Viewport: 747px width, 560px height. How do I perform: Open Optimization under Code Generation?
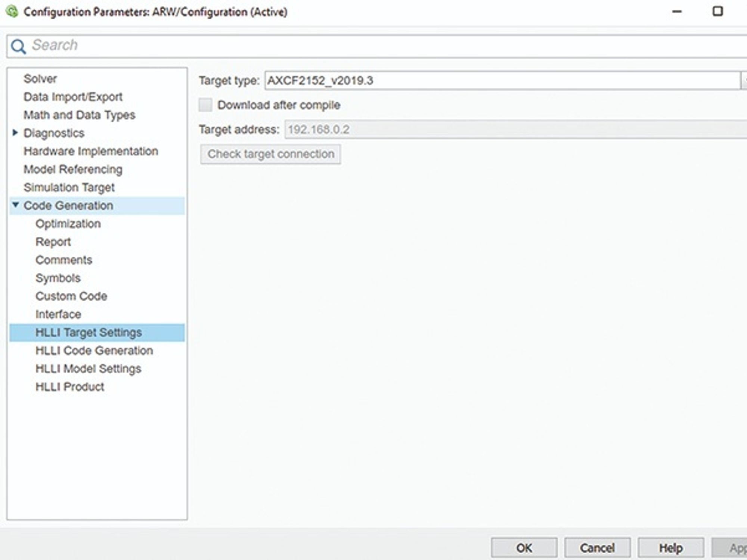(x=68, y=224)
